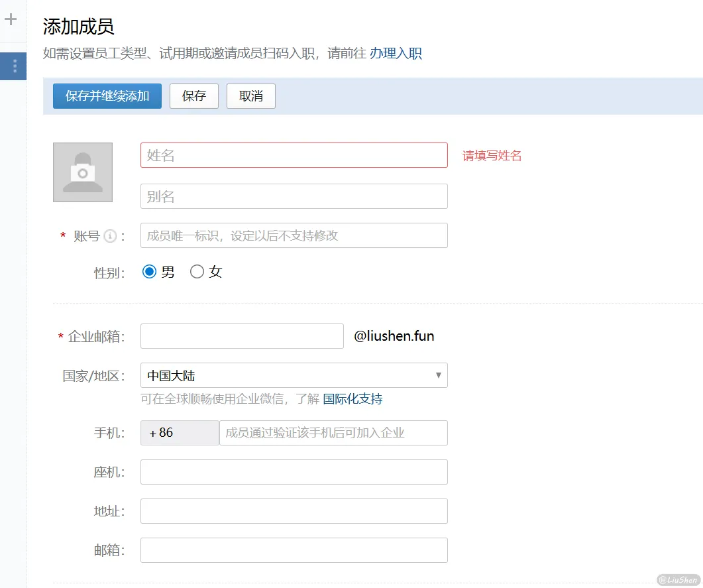The width and height of the screenshot is (703, 588).
Task: Click the 手机 phone number input
Action: click(333, 433)
